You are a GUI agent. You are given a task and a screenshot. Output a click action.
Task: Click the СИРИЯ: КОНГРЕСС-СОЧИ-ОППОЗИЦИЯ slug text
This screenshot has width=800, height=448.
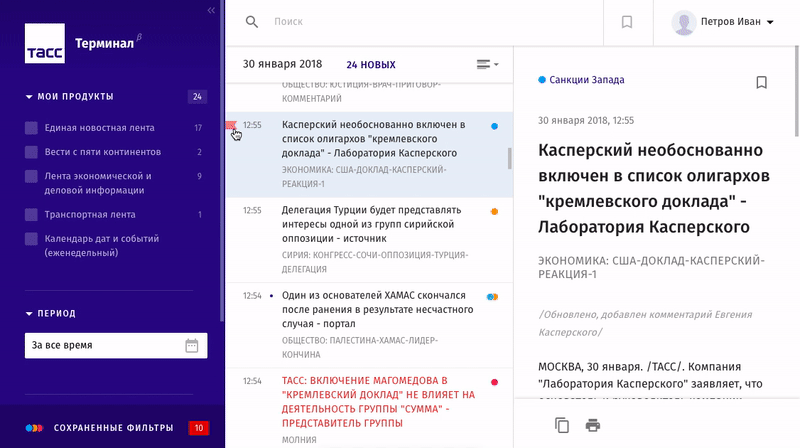pos(374,262)
